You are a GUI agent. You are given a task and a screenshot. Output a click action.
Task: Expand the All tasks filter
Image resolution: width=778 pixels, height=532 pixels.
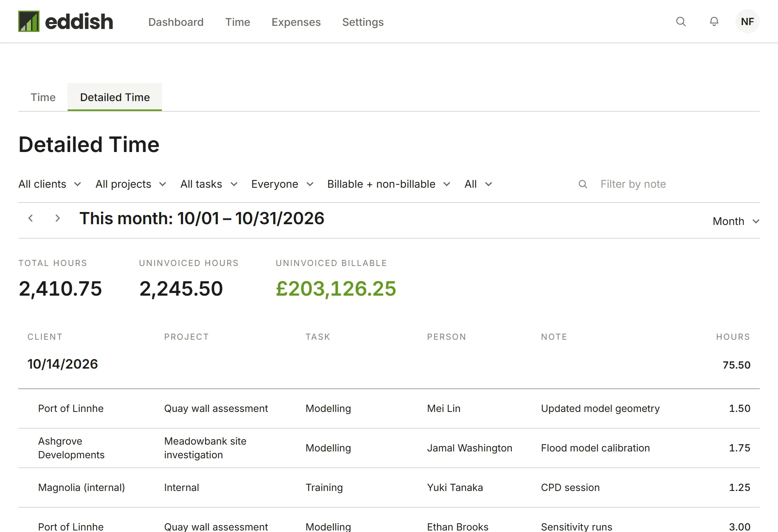[x=209, y=184]
